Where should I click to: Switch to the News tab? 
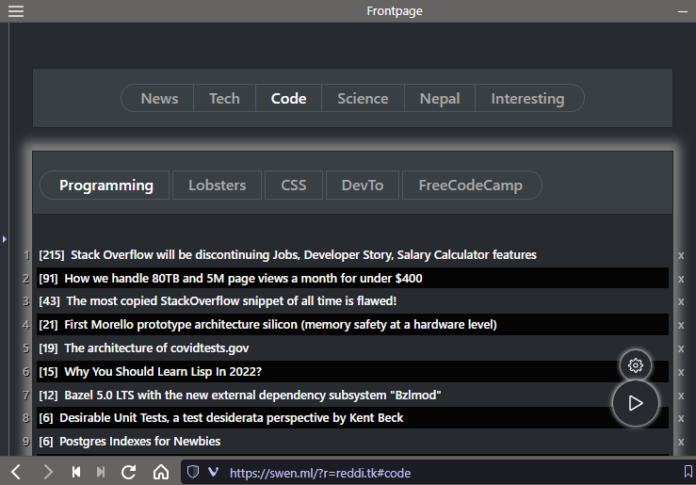coord(159,99)
